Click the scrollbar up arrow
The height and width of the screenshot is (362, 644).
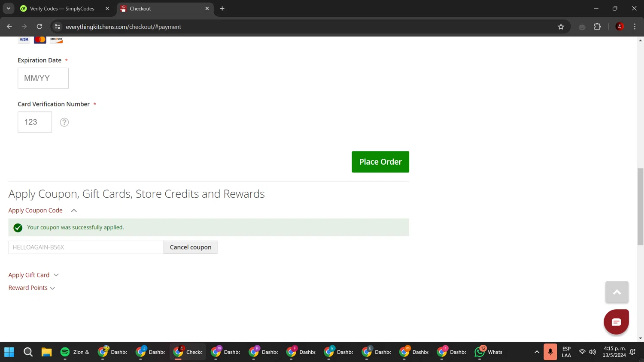[640, 40]
